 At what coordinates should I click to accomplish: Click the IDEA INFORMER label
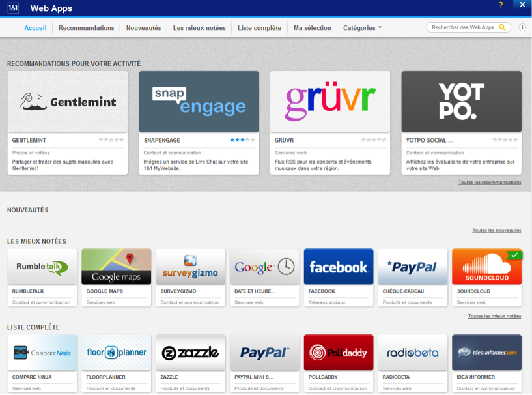[476, 377]
